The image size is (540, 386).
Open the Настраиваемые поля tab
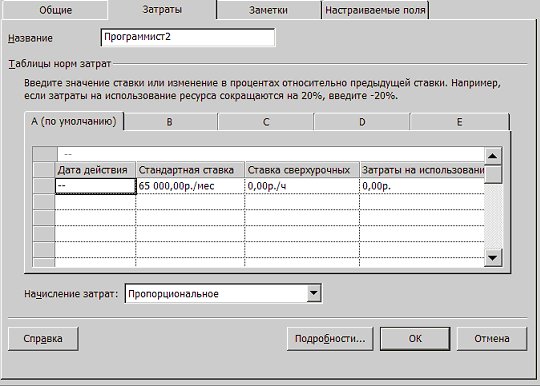(x=375, y=10)
